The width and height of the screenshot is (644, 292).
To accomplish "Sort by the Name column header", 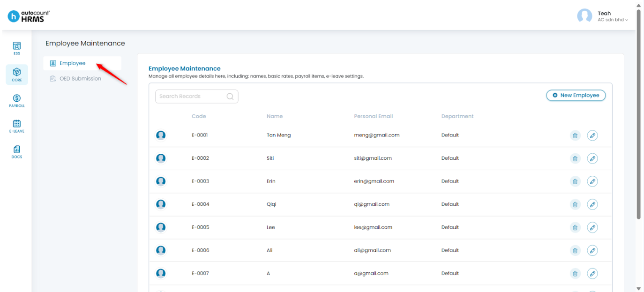I will coord(275,116).
